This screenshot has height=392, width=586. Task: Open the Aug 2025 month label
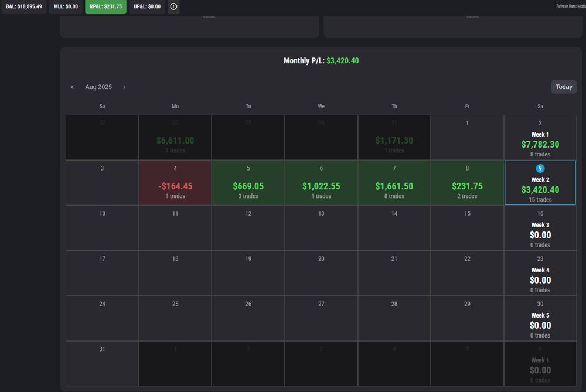(98, 87)
